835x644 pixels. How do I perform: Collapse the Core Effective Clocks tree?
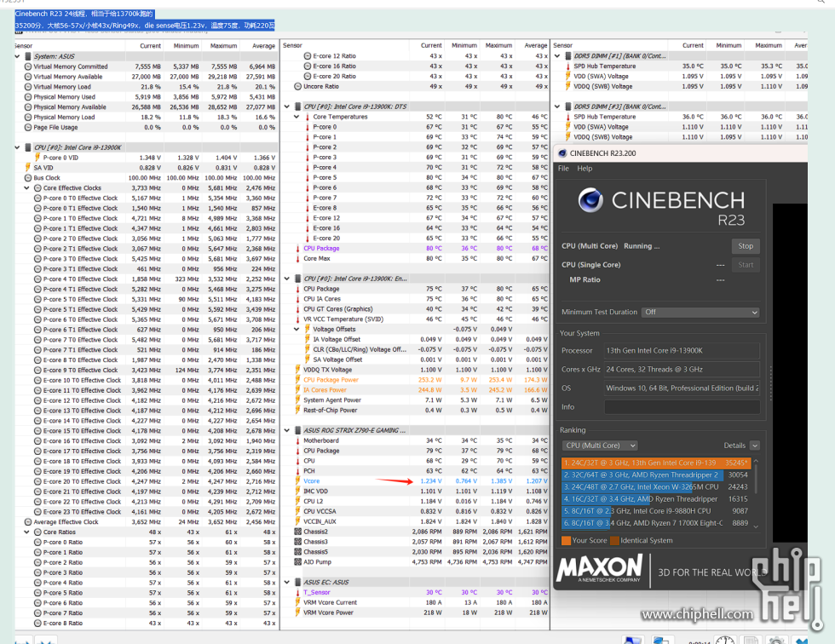point(27,188)
